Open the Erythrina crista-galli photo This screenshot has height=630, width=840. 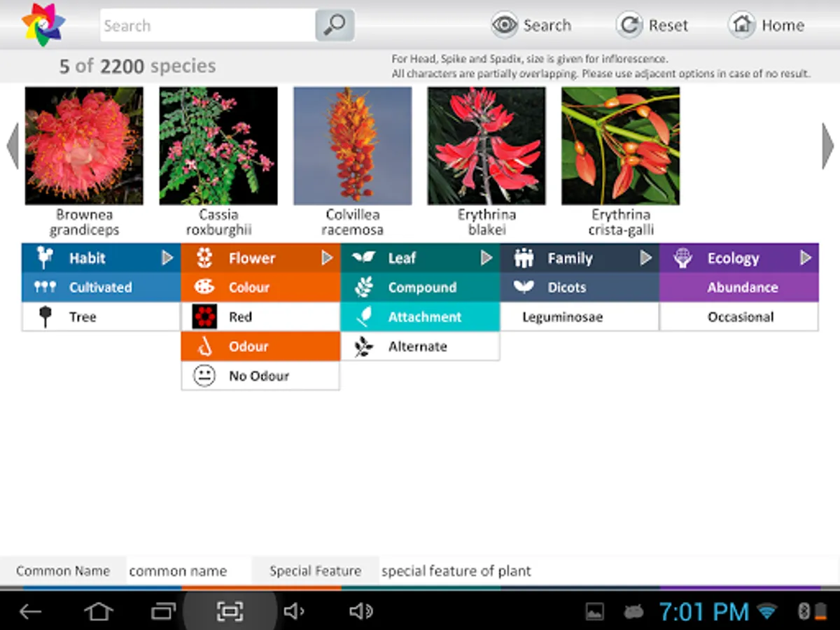click(x=621, y=146)
